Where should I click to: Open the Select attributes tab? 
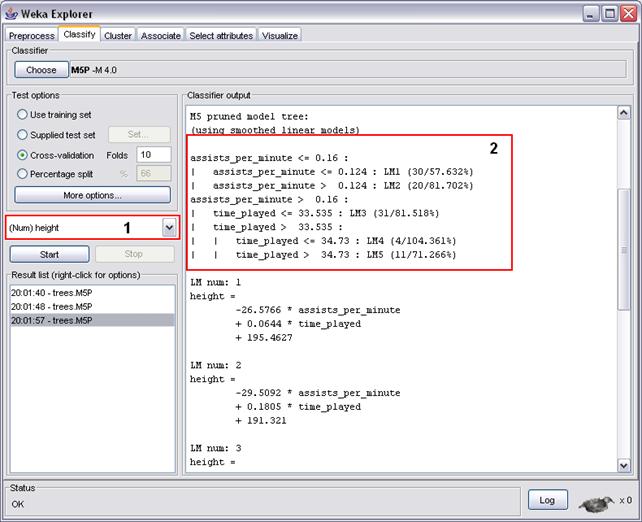pyautogui.click(x=222, y=35)
